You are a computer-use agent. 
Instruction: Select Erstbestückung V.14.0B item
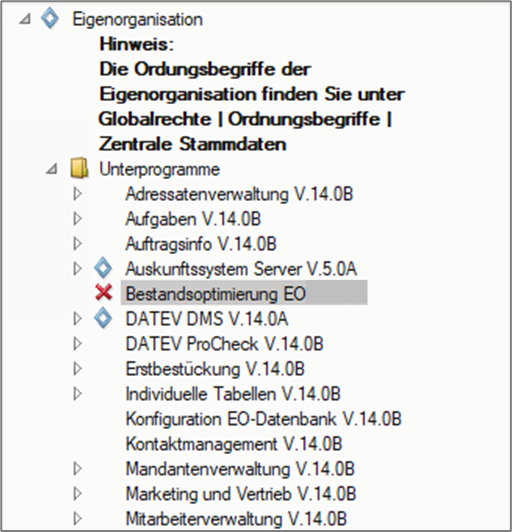click(215, 369)
